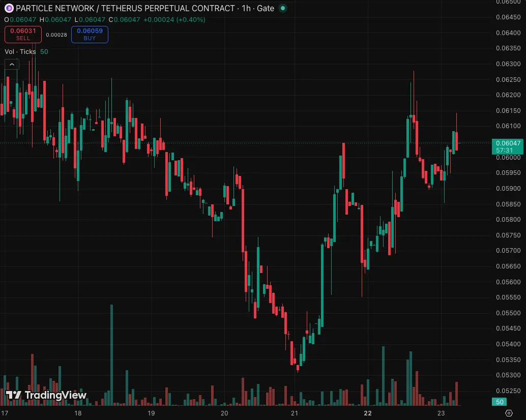Click the 0.00028 spread value

pyautogui.click(x=56, y=35)
